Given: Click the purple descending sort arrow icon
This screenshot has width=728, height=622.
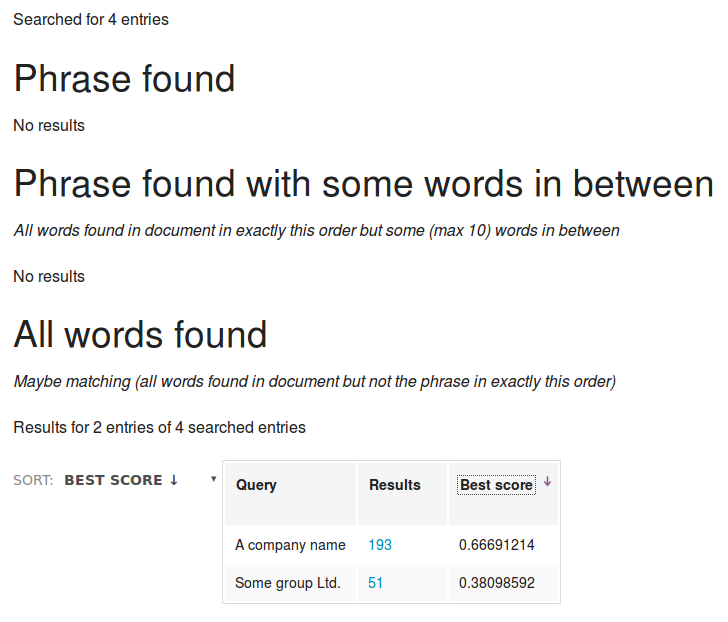Looking at the screenshot, I should [547, 481].
